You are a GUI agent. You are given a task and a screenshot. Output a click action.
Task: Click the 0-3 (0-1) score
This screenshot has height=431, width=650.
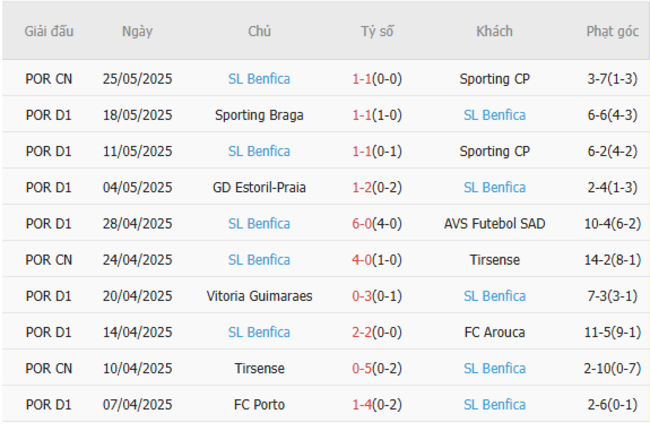pos(377,296)
